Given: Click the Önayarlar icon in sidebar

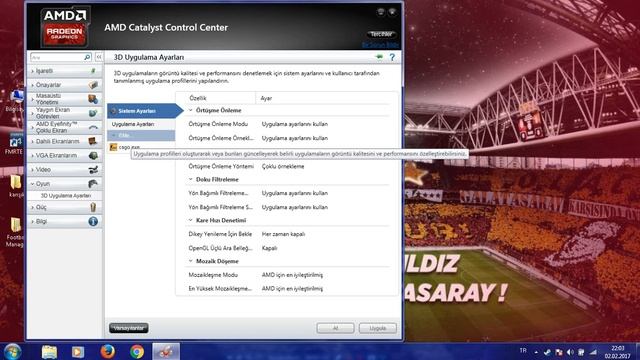Looking at the screenshot, I should pyautogui.click(x=93, y=85).
